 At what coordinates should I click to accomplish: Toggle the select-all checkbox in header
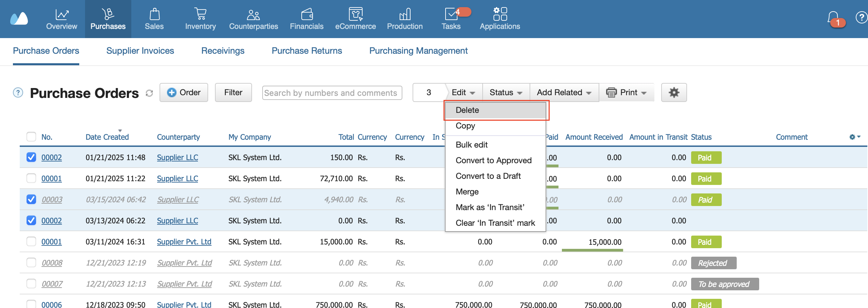click(31, 137)
